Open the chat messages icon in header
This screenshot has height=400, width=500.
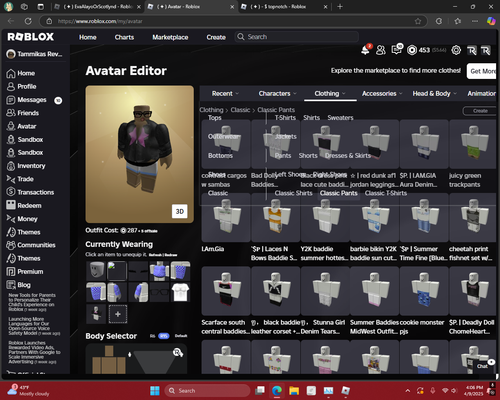[x=397, y=50]
